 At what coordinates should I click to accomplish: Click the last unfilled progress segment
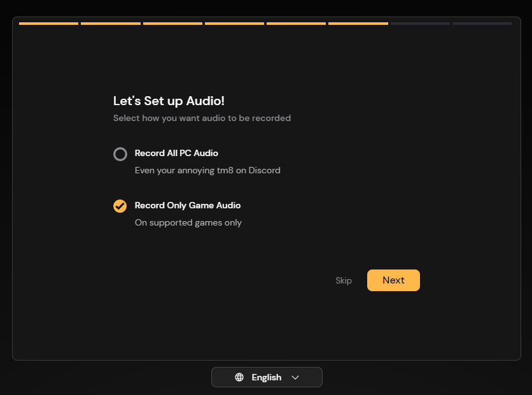(482, 24)
